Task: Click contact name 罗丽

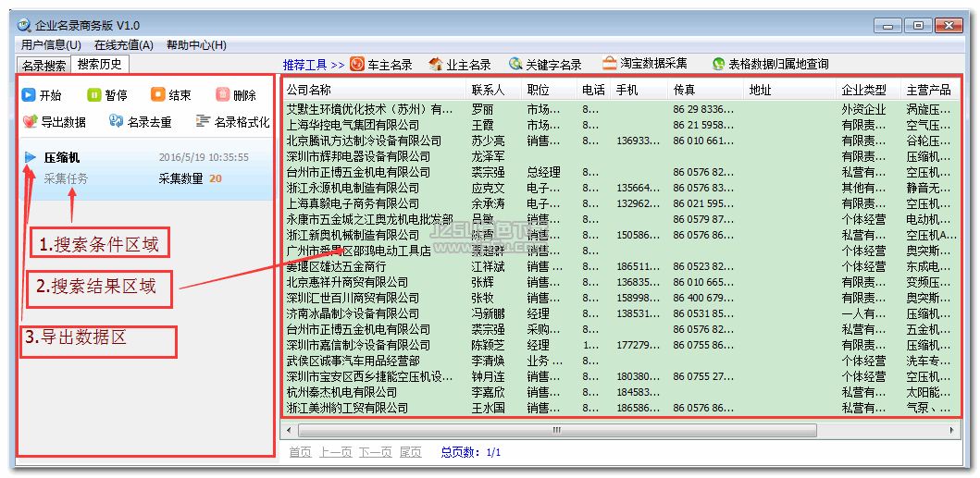Action: 482,109
